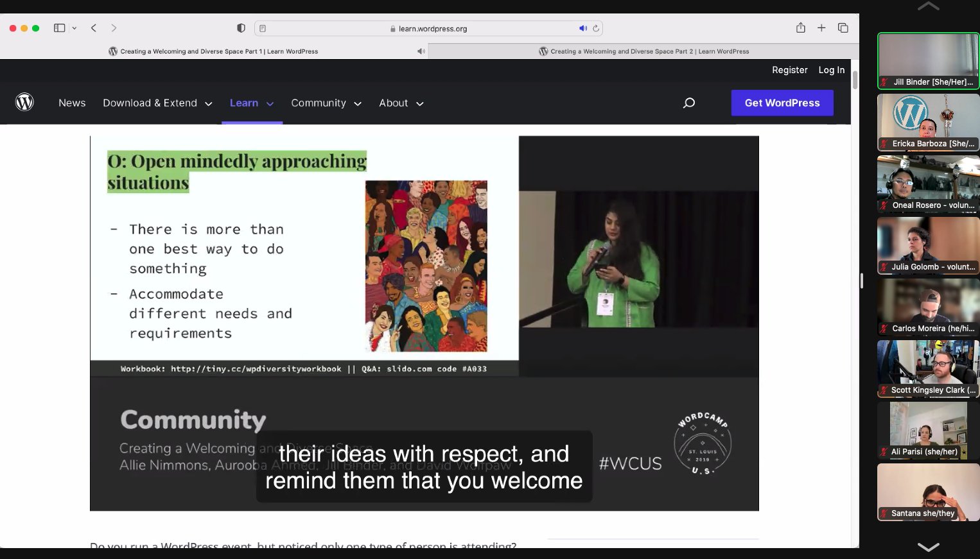Click the page vertical scrollbar thumb
The height and width of the screenshot is (559, 980).
click(x=855, y=80)
